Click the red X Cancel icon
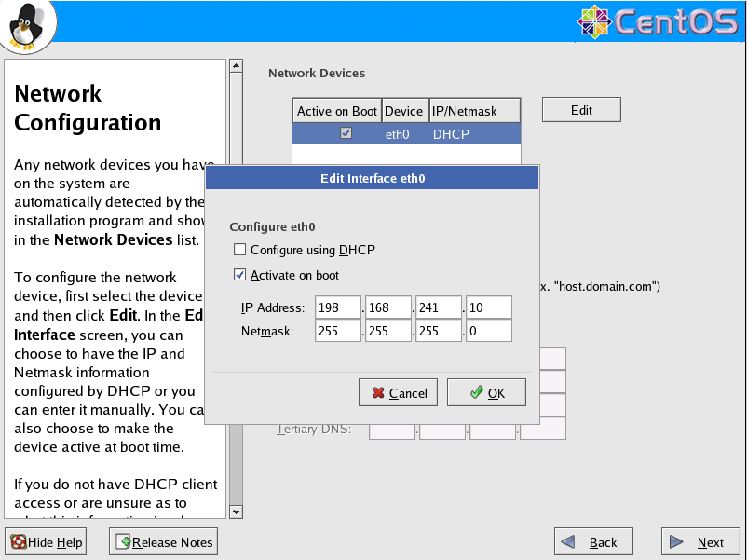This screenshot has height=560, width=747. [x=378, y=393]
